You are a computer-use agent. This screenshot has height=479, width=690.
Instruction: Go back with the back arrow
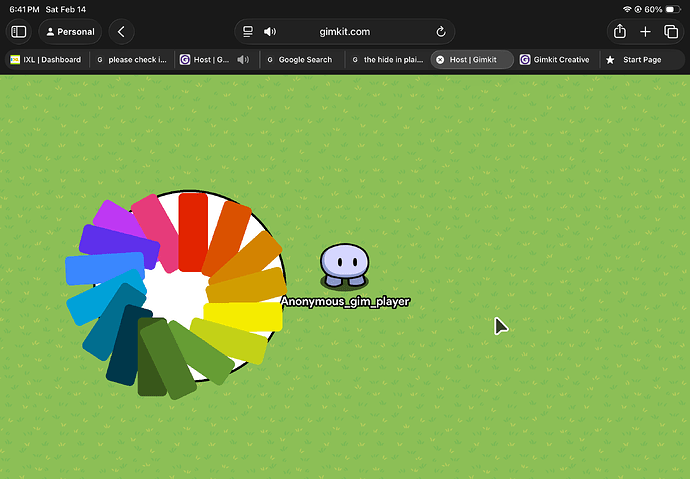(x=121, y=32)
